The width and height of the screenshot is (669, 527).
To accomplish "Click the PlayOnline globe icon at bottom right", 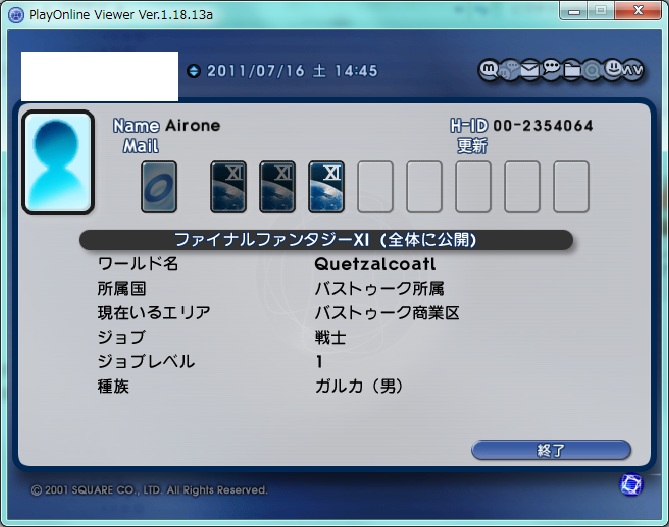I will click(631, 485).
